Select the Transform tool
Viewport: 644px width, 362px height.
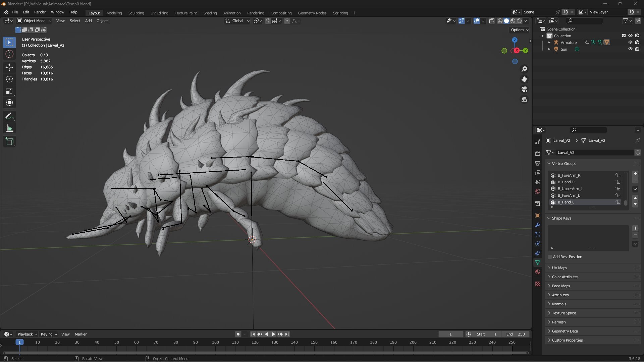9,103
